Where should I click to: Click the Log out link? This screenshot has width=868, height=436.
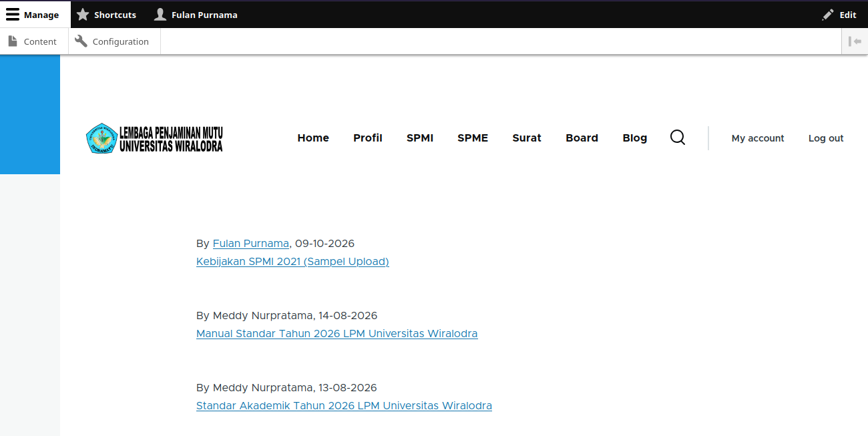(x=826, y=138)
